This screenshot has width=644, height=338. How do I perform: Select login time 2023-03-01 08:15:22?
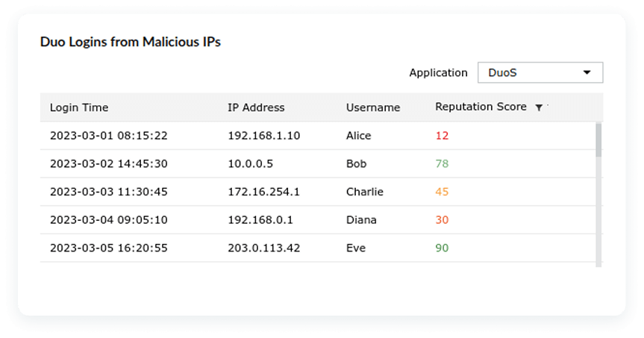pyautogui.click(x=108, y=136)
